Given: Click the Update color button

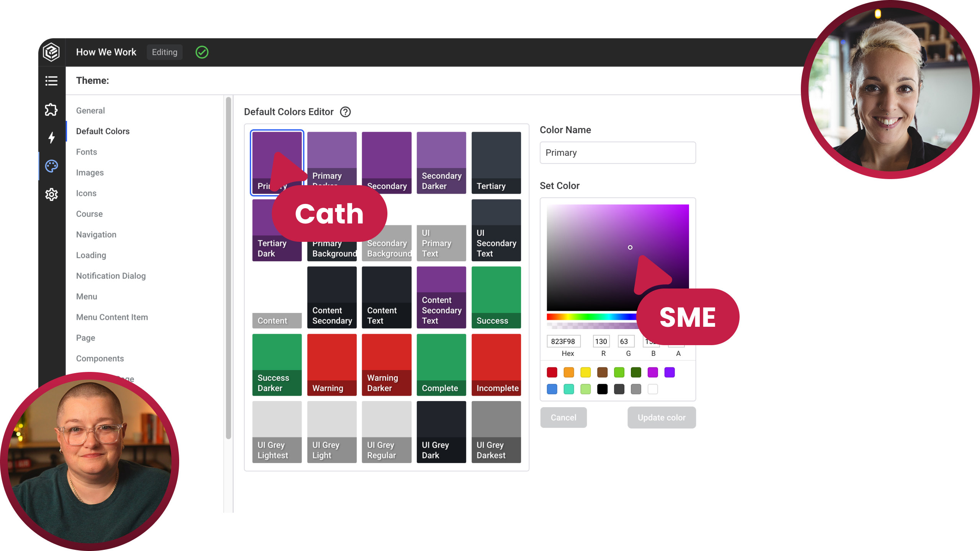Looking at the screenshot, I should pos(661,417).
